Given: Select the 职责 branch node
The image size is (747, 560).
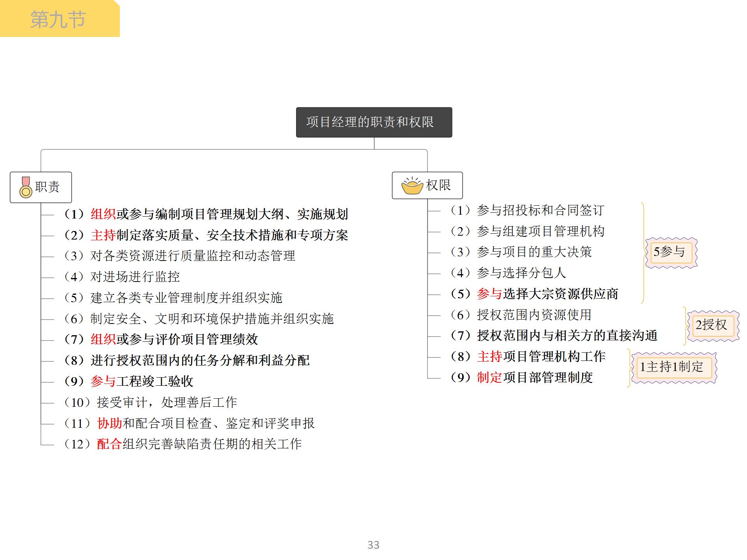Looking at the screenshot, I should (x=41, y=187).
